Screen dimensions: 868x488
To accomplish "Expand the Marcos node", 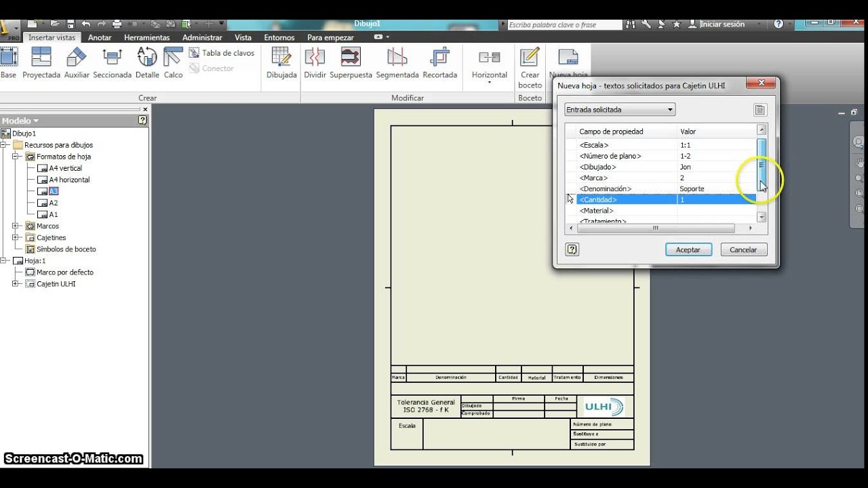I will pyautogui.click(x=16, y=226).
